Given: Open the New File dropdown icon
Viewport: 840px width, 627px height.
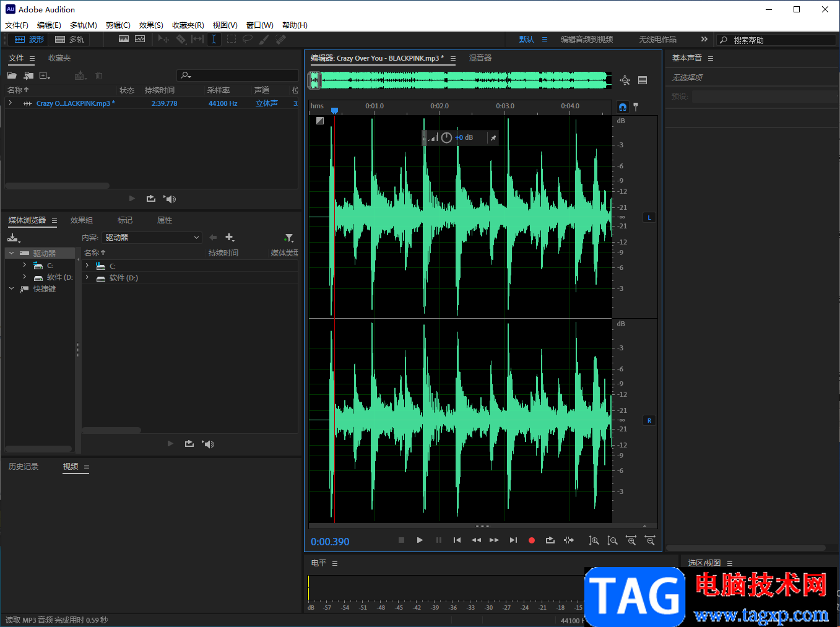Looking at the screenshot, I should [45, 76].
